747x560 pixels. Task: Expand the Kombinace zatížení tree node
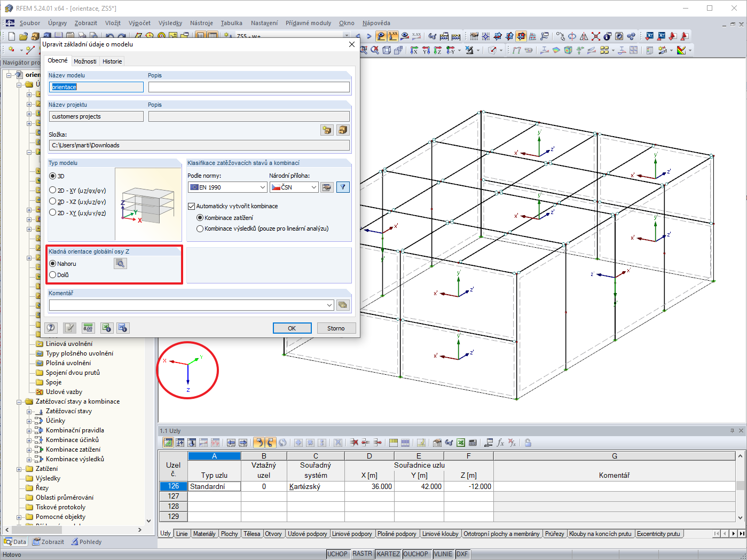[x=29, y=449]
